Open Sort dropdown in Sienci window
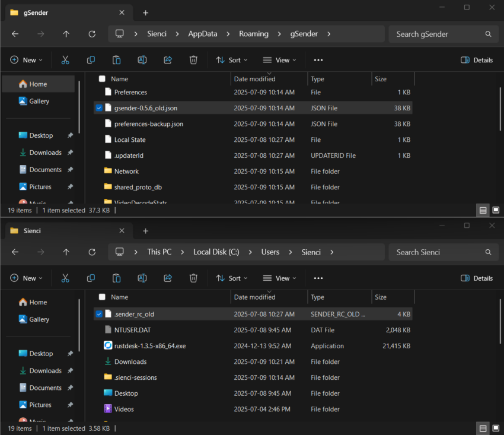 231,278
